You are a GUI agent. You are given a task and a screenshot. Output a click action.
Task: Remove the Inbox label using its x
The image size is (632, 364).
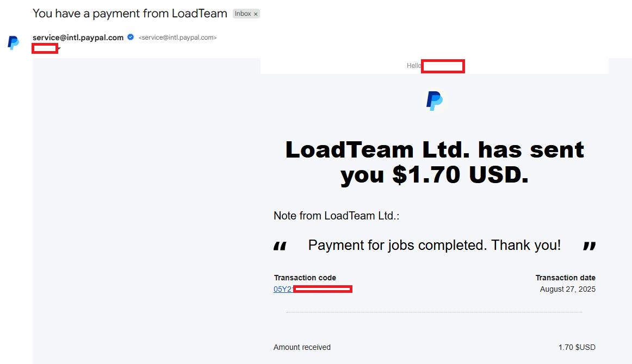coord(256,14)
